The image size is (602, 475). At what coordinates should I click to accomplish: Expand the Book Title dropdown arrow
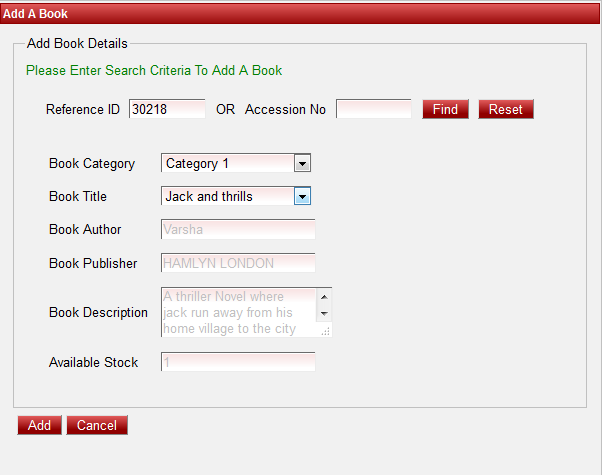point(302,196)
